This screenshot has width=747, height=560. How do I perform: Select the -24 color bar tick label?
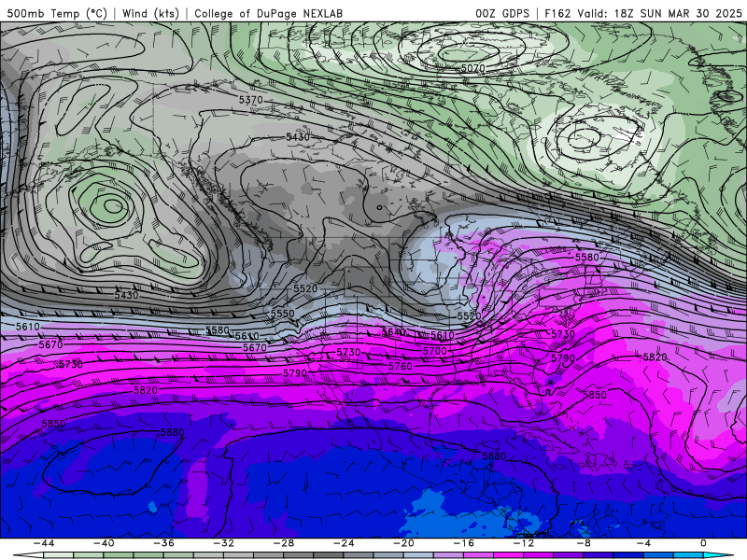[344, 543]
